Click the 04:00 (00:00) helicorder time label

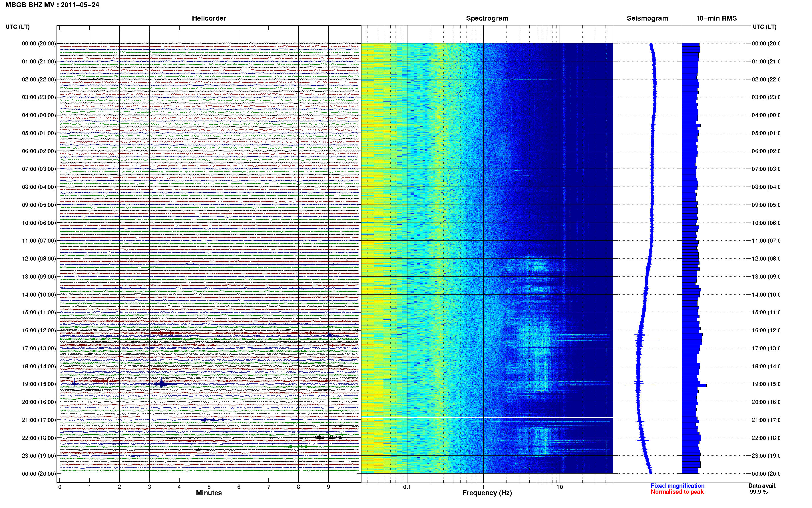(x=39, y=115)
